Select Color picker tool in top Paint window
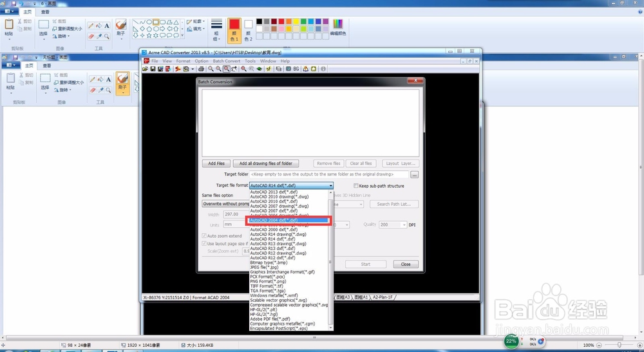The image size is (644, 352). click(99, 36)
